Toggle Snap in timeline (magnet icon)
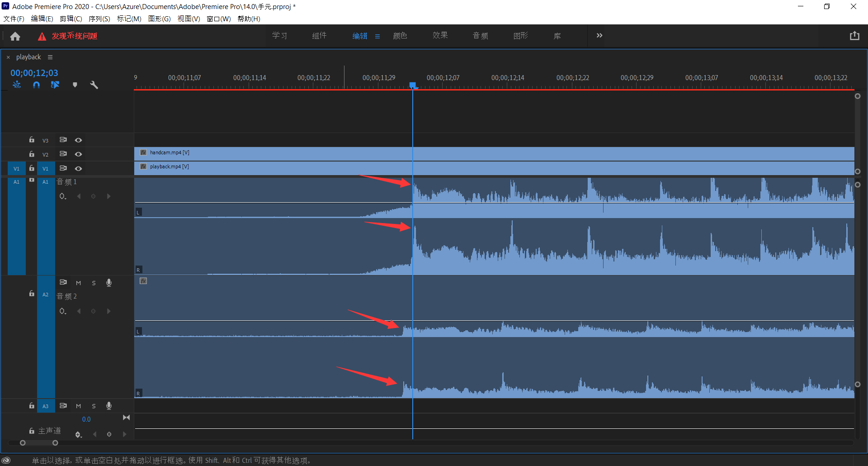Image resolution: width=868 pixels, height=466 pixels. coord(36,85)
